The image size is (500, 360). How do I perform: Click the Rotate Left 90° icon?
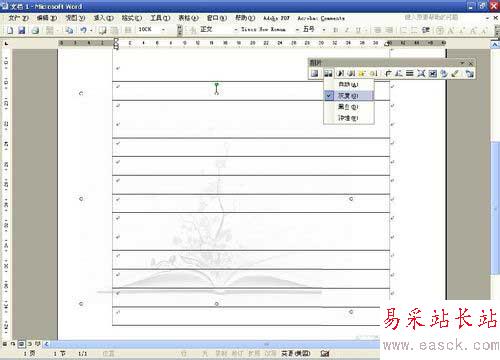399,74
